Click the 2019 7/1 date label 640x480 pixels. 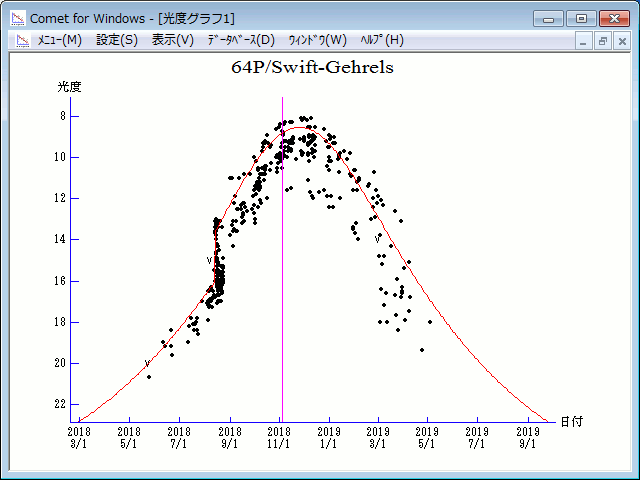477,438
